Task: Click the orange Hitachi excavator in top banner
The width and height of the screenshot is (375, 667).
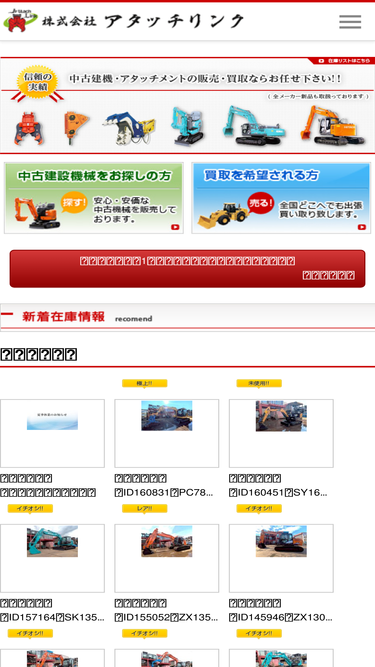Action: pos(332,125)
